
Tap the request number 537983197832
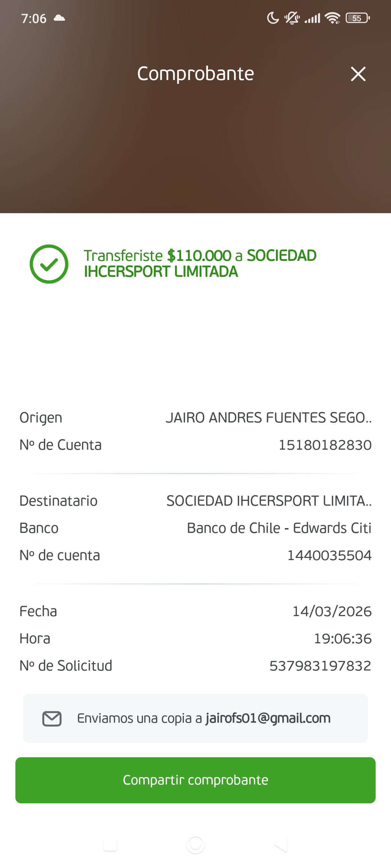(320, 665)
